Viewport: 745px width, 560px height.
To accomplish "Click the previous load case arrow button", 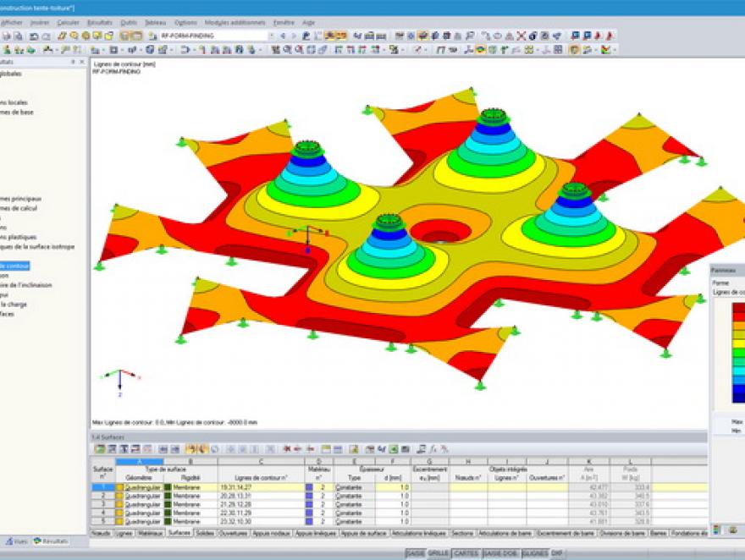I will pyautogui.click(x=283, y=36).
